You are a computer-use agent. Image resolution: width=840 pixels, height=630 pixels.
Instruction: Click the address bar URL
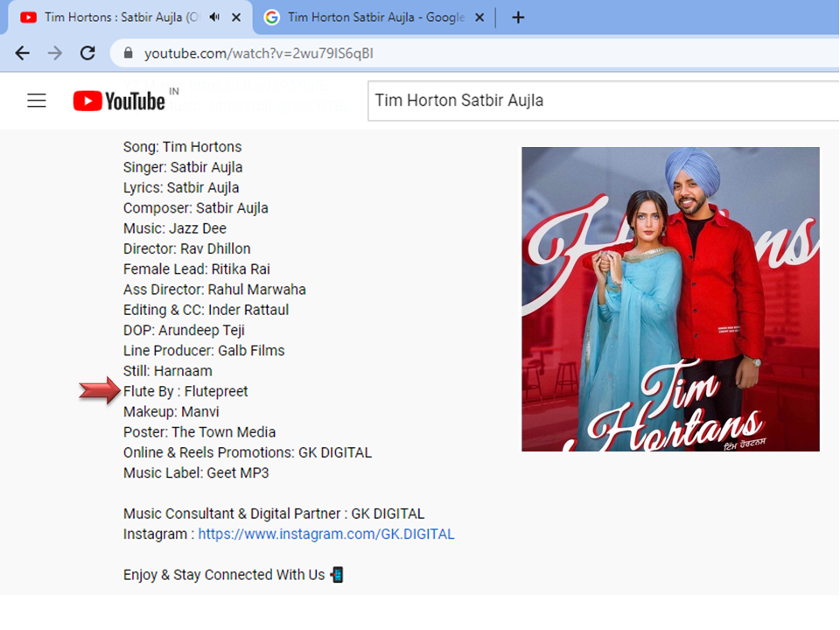pos(259,53)
